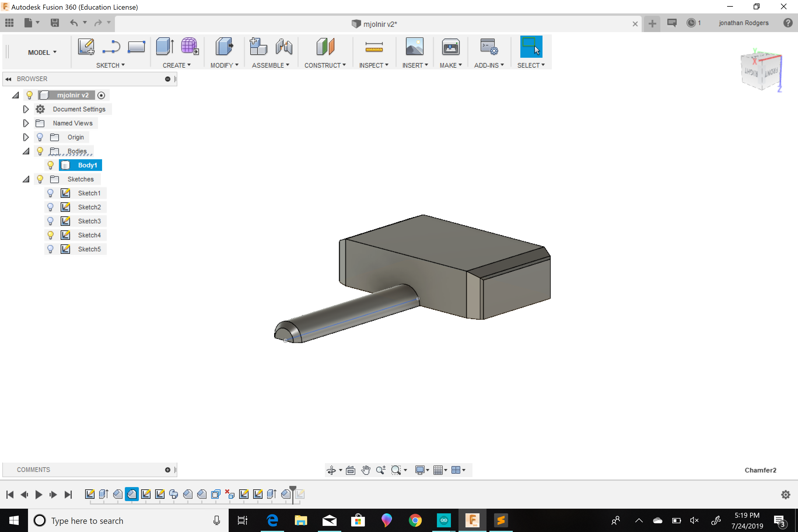Open the Help question mark icon
798x532 pixels.
(788, 23)
